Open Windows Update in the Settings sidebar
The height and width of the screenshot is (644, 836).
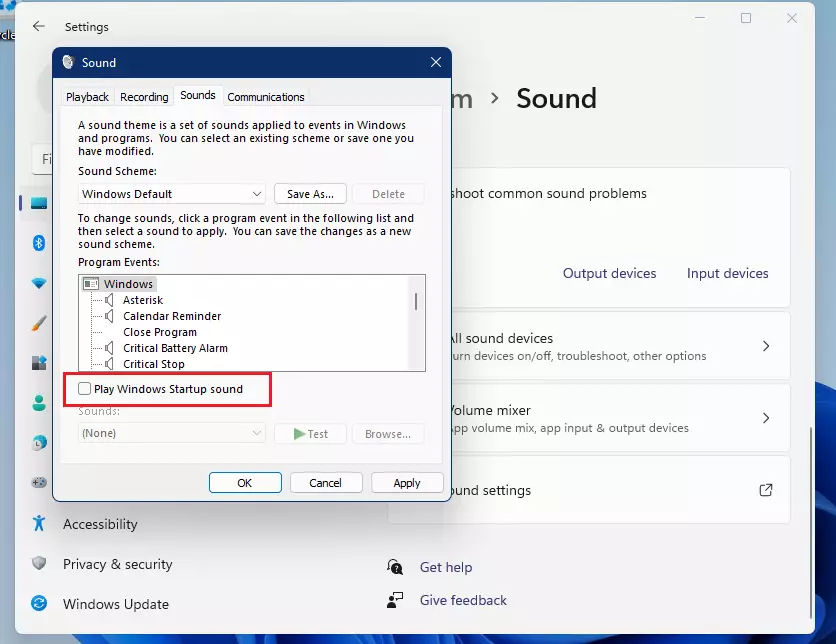click(116, 604)
